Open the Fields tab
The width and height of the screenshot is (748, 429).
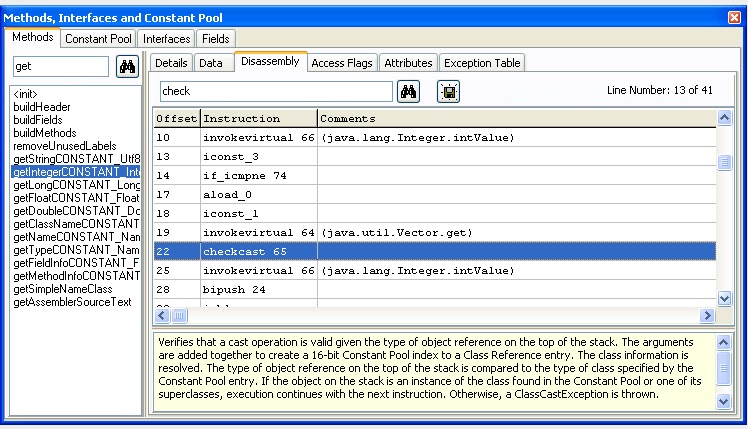point(216,39)
